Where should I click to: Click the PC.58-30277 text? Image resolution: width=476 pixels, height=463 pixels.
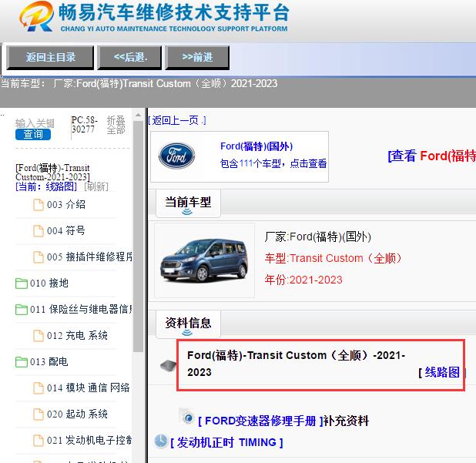(85, 125)
